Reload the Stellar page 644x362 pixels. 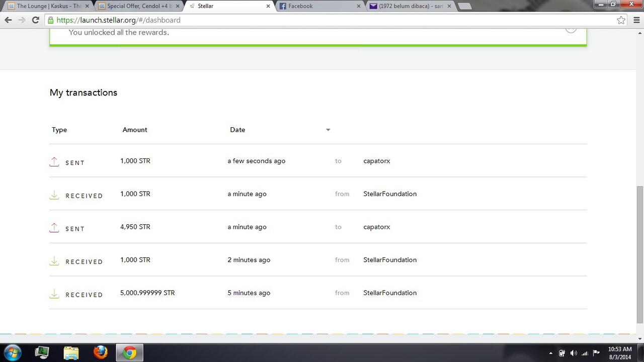pyautogui.click(x=35, y=20)
